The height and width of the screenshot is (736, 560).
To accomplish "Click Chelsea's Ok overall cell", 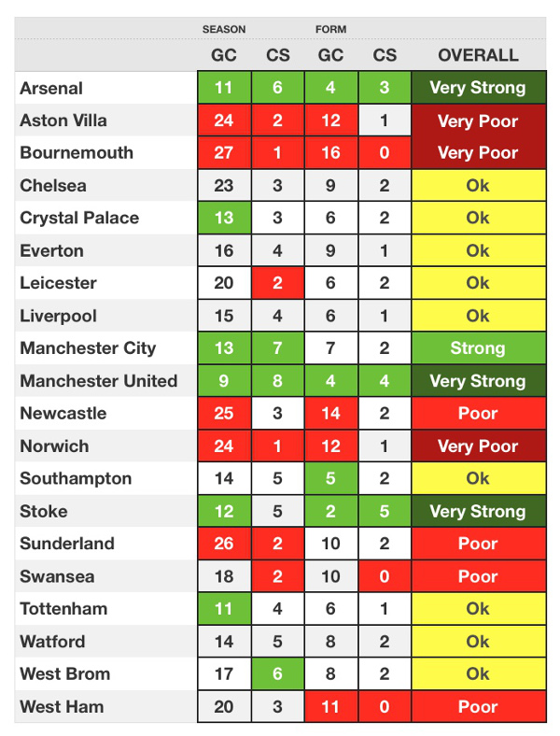I will click(x=479, y=186).
